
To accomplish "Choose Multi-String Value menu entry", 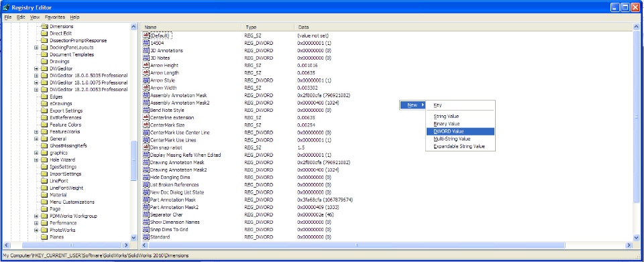I will click(x=460, y=139).
